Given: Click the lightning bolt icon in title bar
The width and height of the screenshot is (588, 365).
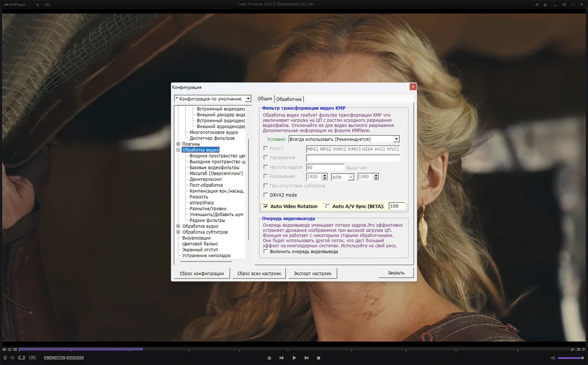Looking at the screenshot, I should (38, 4).
